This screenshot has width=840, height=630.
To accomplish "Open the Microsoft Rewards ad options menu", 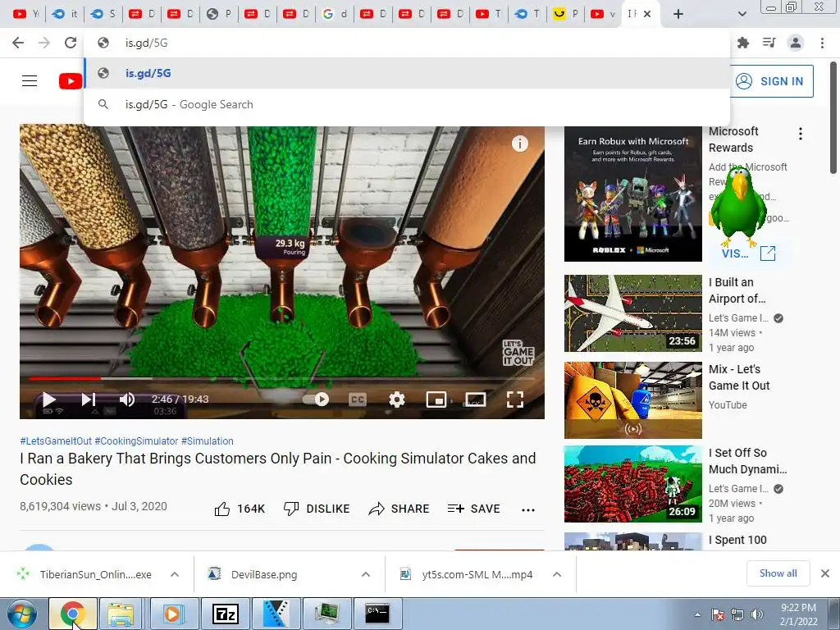I will (x=801, y=134).
